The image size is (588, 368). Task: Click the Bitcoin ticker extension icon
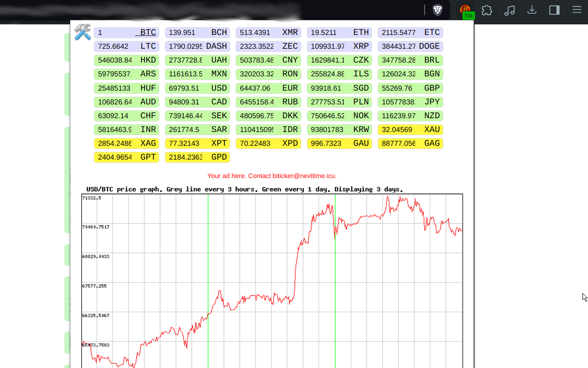pos(465,11)
